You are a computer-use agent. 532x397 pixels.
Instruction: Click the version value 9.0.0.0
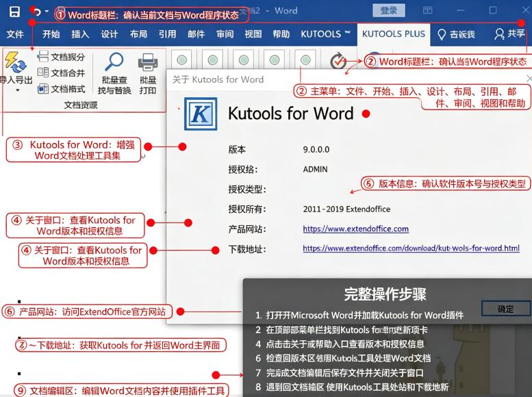tap(316, 150)
